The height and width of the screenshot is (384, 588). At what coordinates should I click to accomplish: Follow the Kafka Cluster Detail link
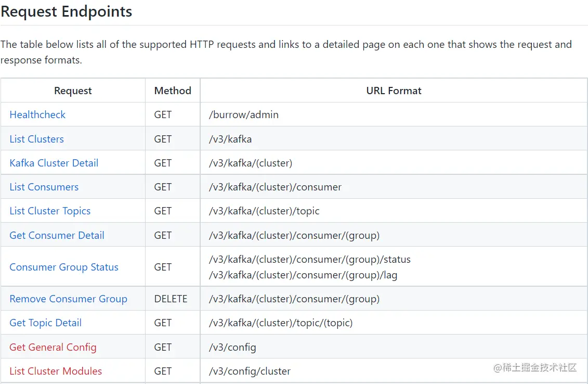(x=54, y=163)
